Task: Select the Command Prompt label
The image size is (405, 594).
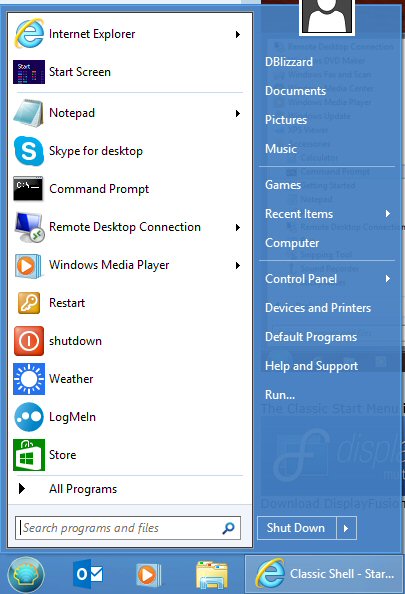Action: point(99,189)
